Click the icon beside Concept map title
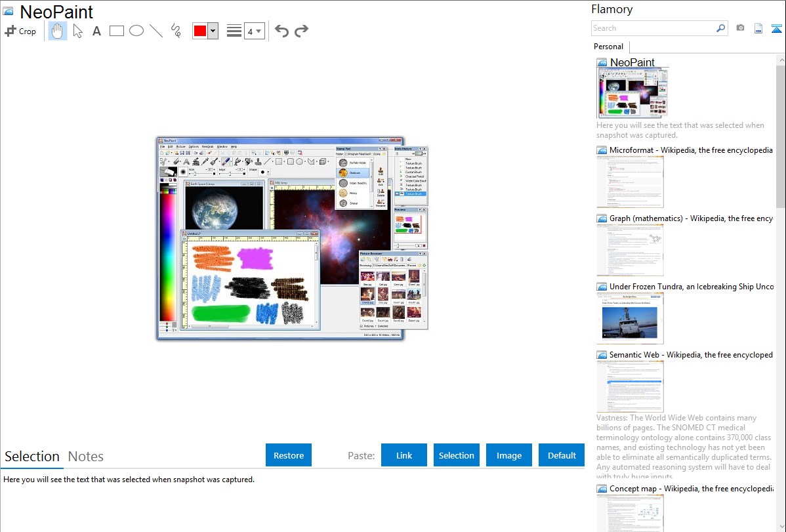The width and height of the screenshot is (786, 532). click(602, 489)
